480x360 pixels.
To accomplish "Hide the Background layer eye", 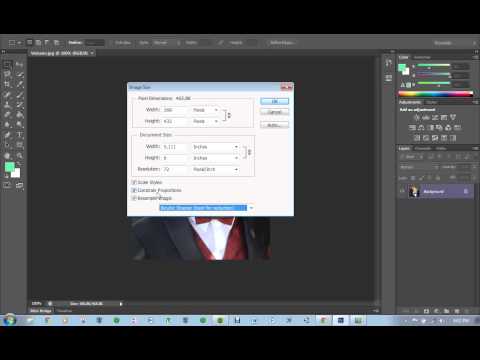I will (x=402, y=191).
